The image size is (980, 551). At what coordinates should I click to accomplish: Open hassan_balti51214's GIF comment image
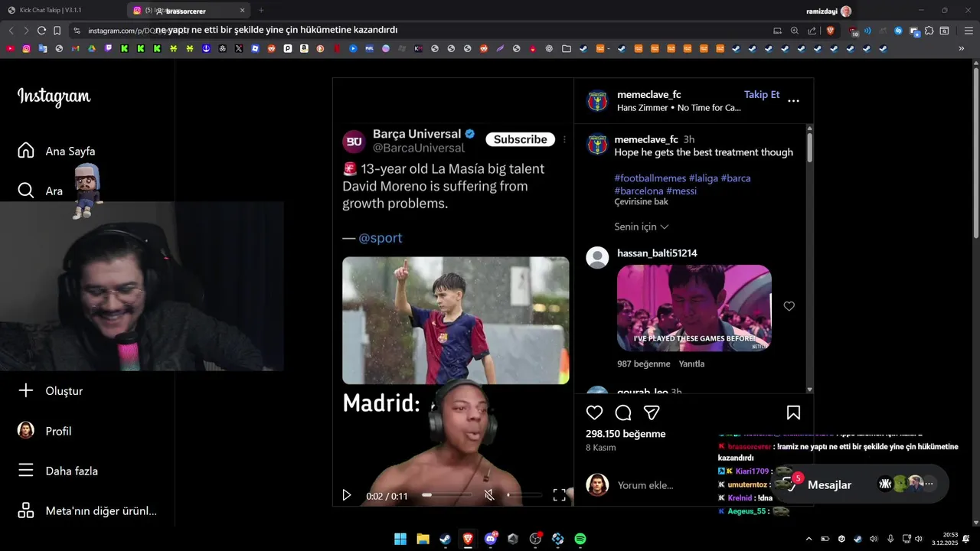point(694,308)
